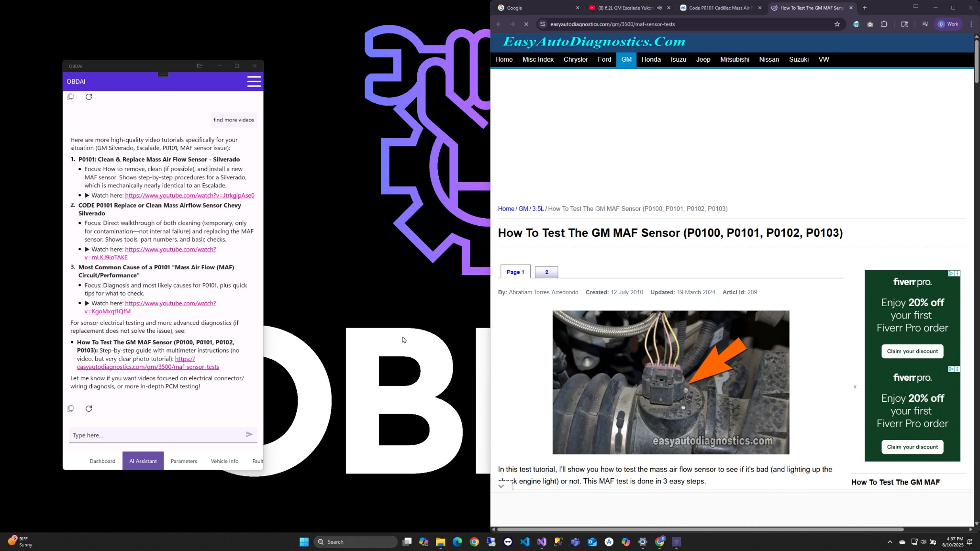Switch to the AI Assistant tab in OBDAI
The image size is (980, 551).
[x=143, y=461]
